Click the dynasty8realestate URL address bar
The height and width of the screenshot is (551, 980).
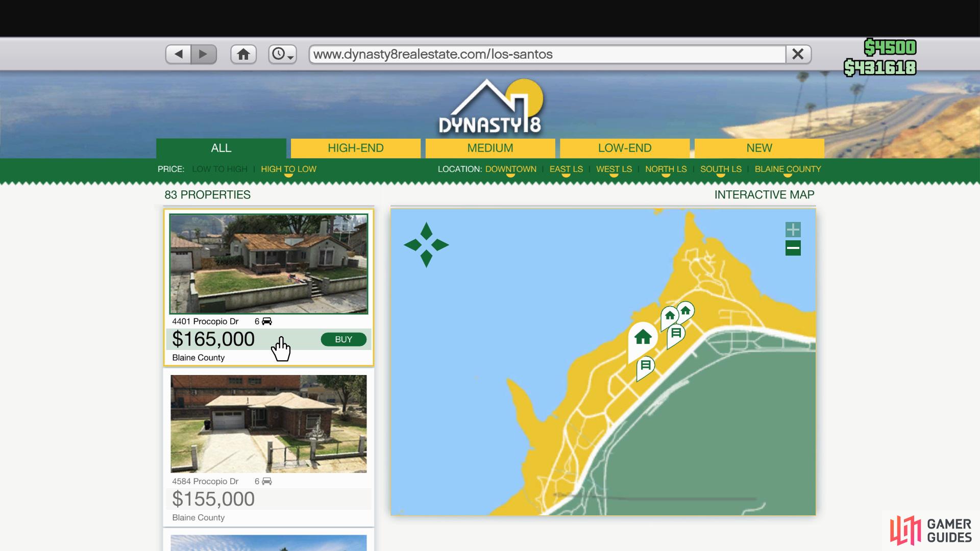pyautogui.click(x=547, y=54)
